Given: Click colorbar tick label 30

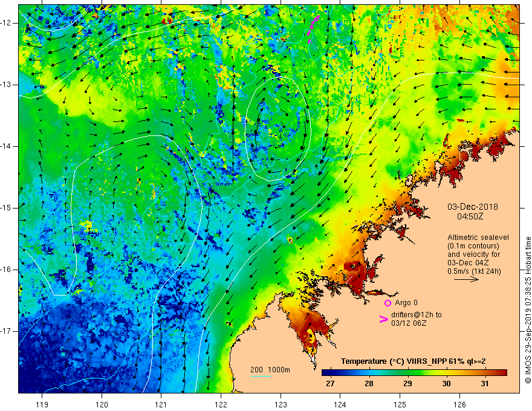Looking at the screenshot, I should (446, 383).
